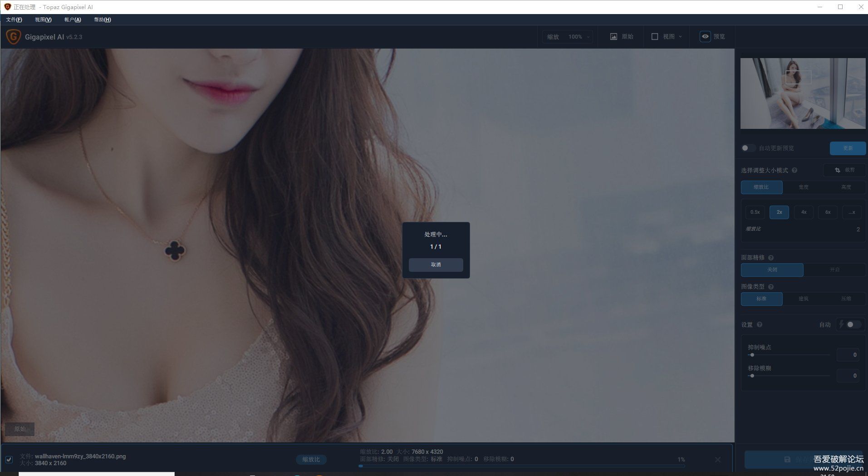
Task: Open the 预览 preview eye icon
Action: [705, 37]
